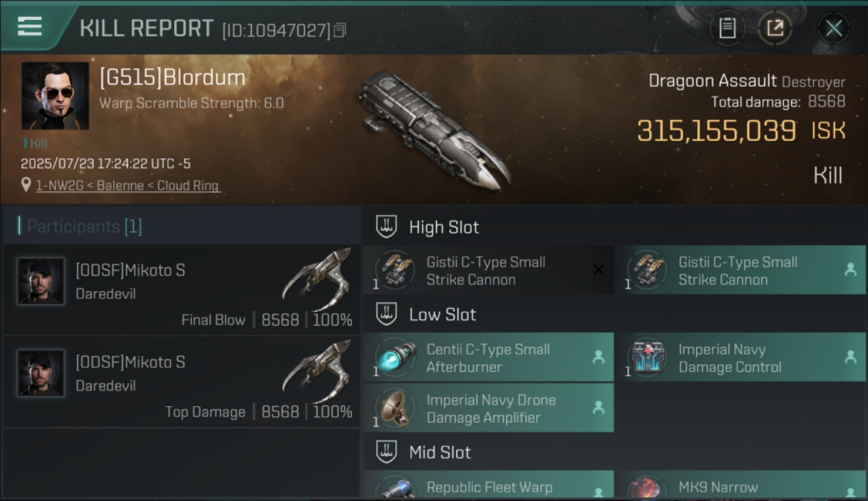Click Imperial Navy Damage Control icon
Screen dimensions: 868x501
click(x=646, y=357)
